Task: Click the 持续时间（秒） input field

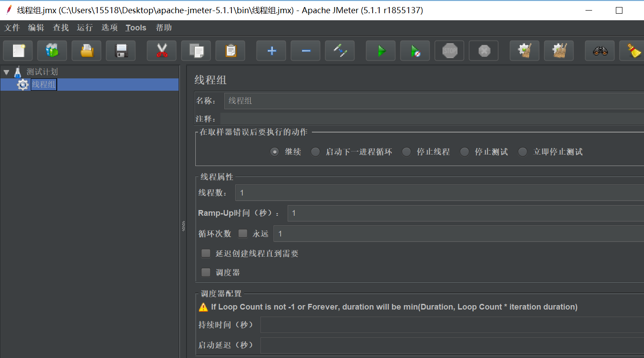Action: pos(452,325)
